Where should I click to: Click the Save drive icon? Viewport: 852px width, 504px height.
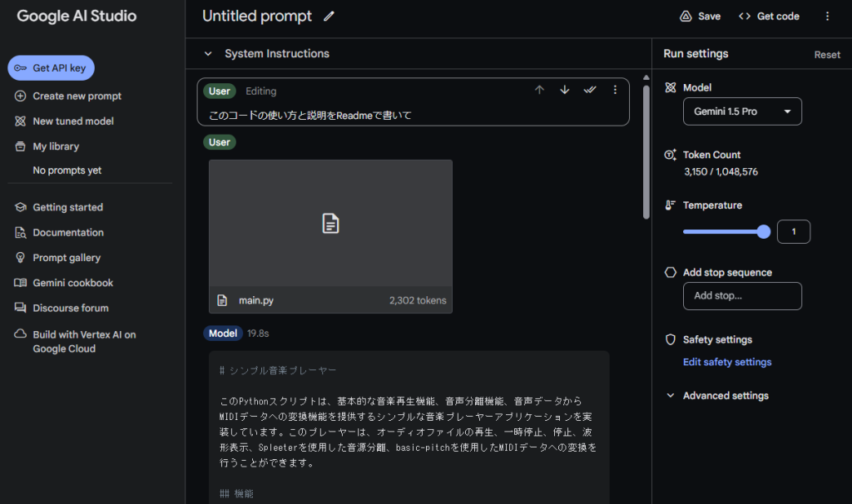(686, 17)
